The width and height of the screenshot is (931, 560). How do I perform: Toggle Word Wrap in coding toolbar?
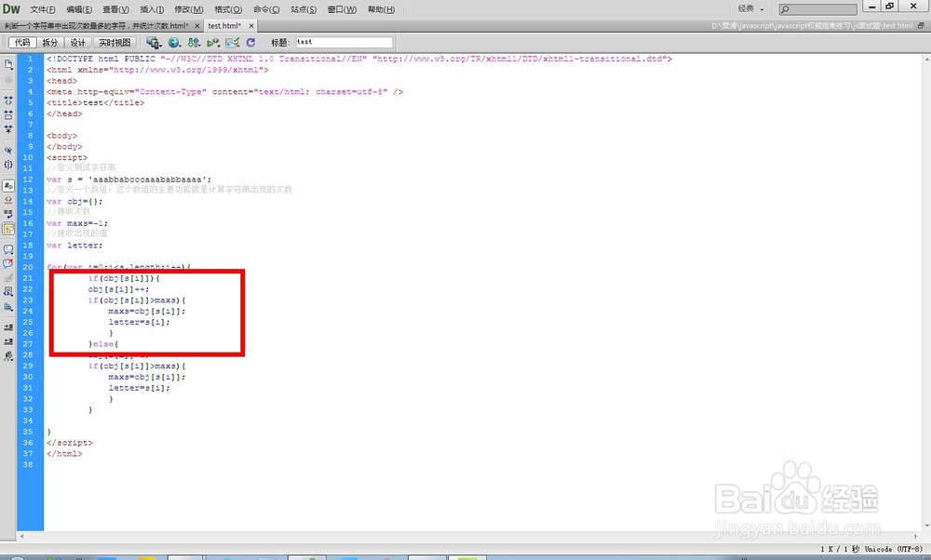(8, 214)
